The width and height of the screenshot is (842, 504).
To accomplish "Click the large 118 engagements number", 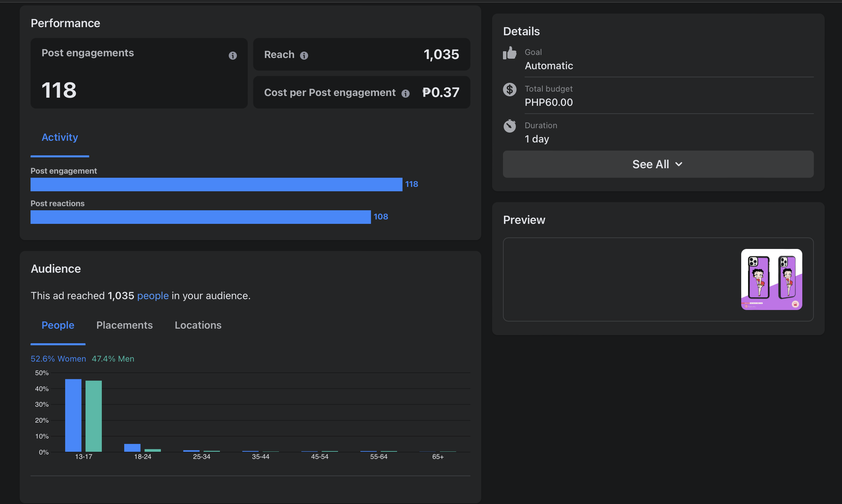I will pyautogui.click(x=59, y=90).
